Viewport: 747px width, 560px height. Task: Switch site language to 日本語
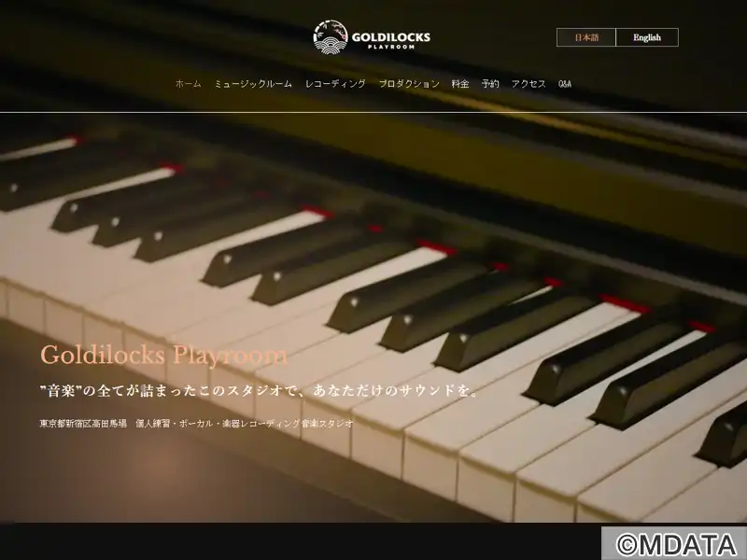coord(586,37)
